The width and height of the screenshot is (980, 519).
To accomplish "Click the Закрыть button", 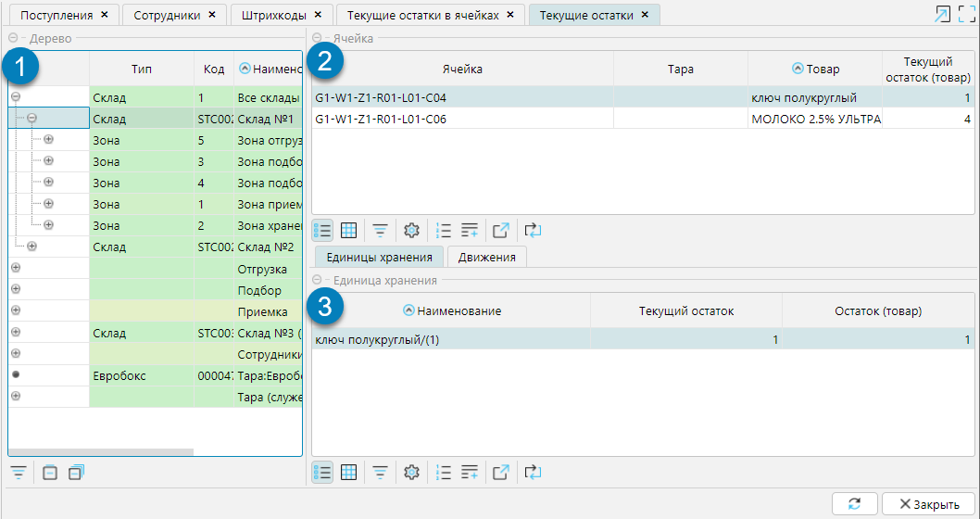I will [x=928, y=504].
